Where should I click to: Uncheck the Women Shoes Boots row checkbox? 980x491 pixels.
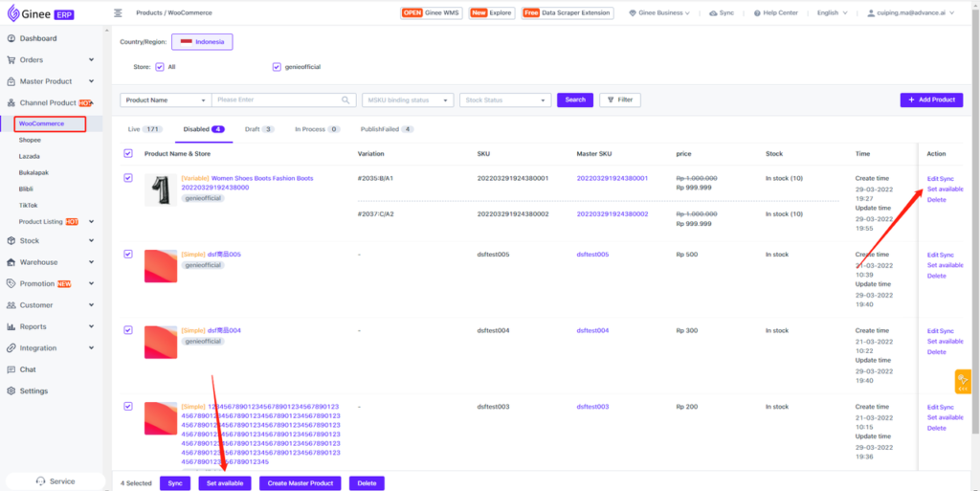point(128,178)
